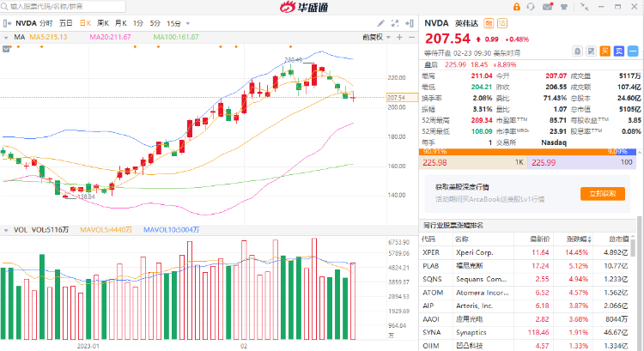Screen dimensions: 644x351
Task: Click the orange 买 buy button
Action: 605,51
